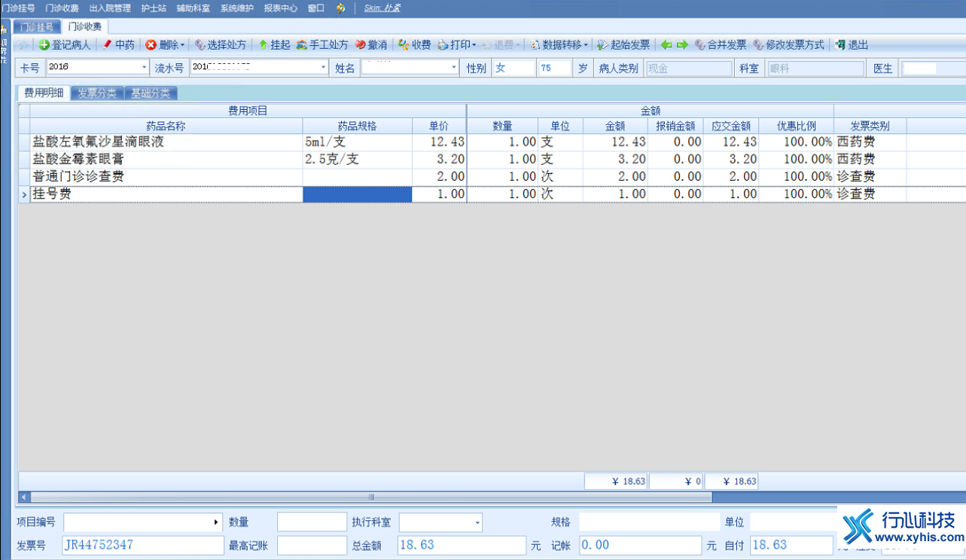Click the 撤消 undo button
The width and height of the screenshot is (966, 560).
(371, 45)
